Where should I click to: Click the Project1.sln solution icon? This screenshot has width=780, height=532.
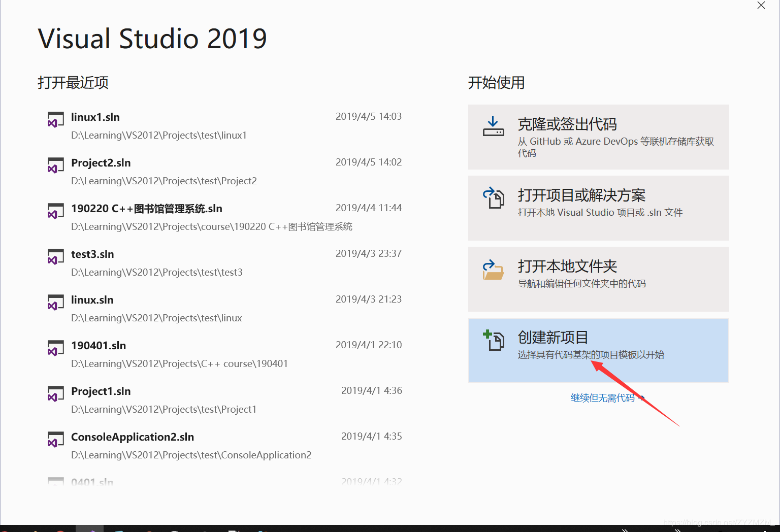pyautogui.click(x=55, y=394)
